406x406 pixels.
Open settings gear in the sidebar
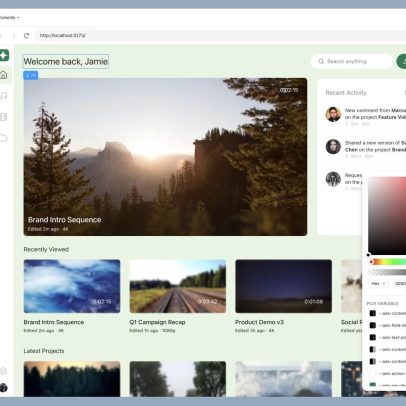[x=3, y=371]
